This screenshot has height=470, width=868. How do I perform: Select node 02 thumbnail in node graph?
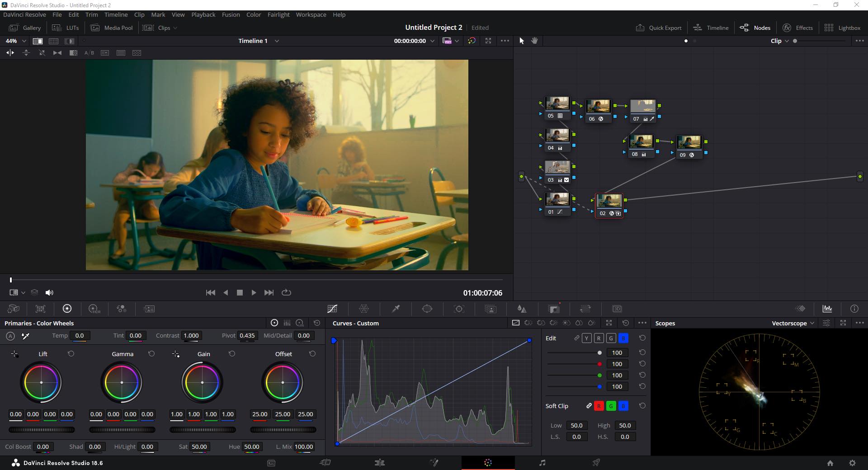[x=609, y=201]
